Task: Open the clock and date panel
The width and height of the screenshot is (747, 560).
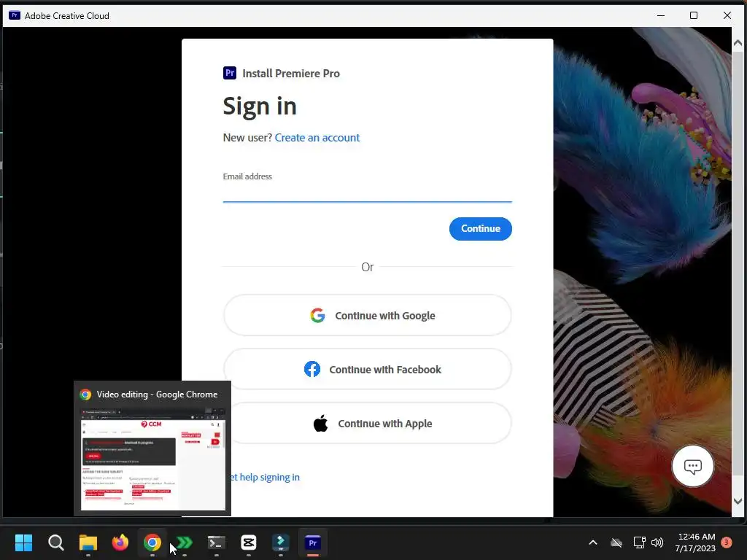Action: coord(695,542)
